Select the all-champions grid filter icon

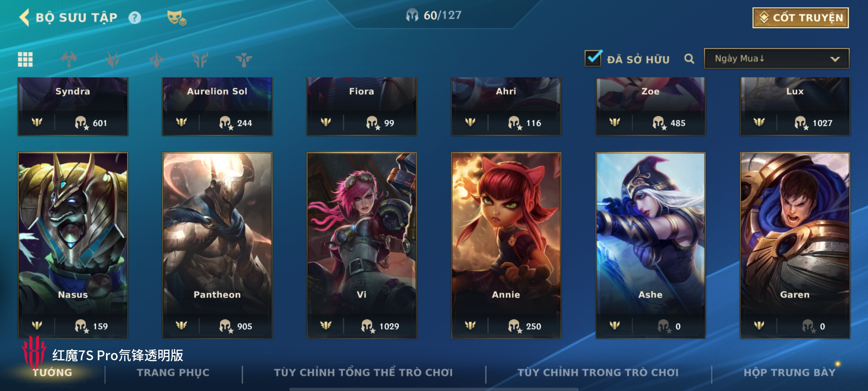pos(25,59)
